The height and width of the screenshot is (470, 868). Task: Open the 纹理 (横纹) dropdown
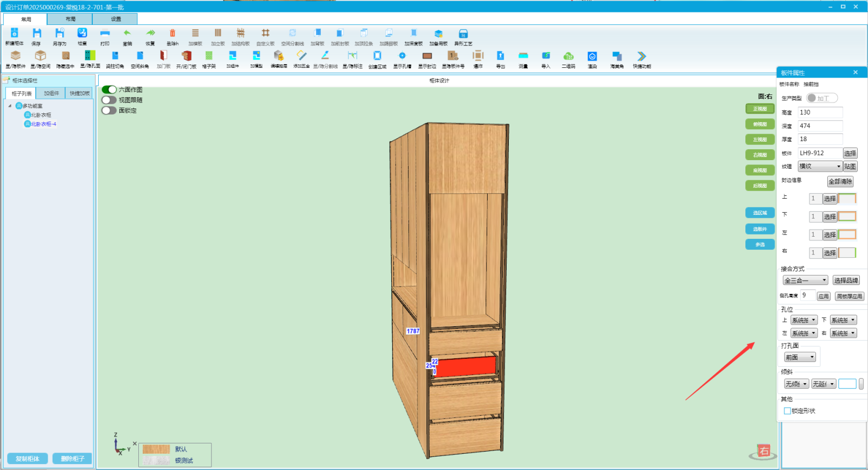pos(819,167)
